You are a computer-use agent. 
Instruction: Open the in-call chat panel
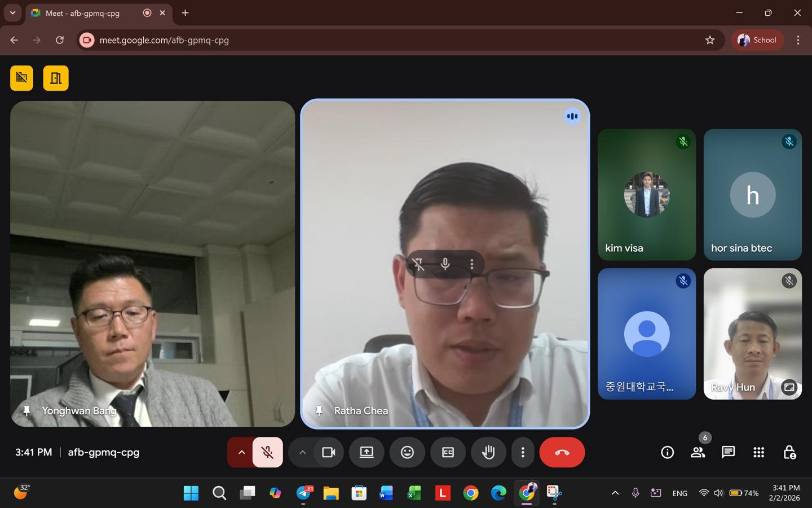[728, 452]
